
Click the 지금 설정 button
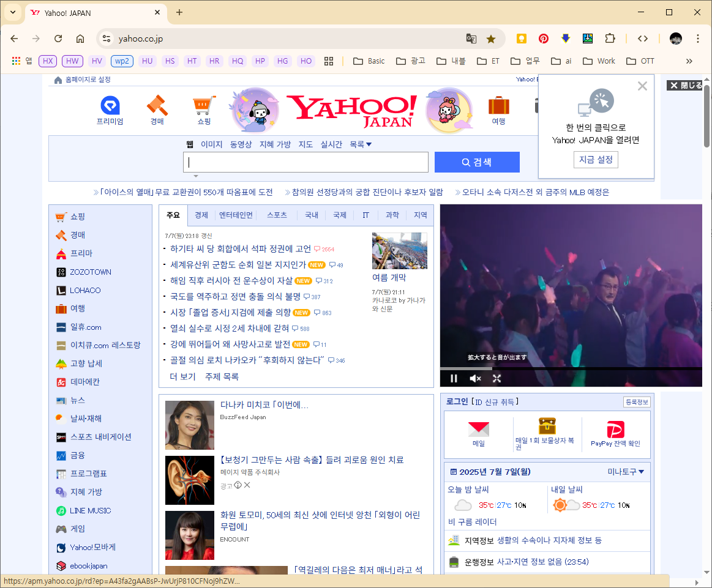click(596, 160)
